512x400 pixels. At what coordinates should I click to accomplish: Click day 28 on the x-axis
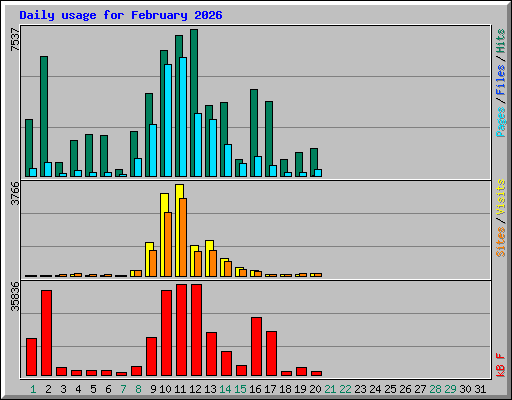[x=435, y=389]
